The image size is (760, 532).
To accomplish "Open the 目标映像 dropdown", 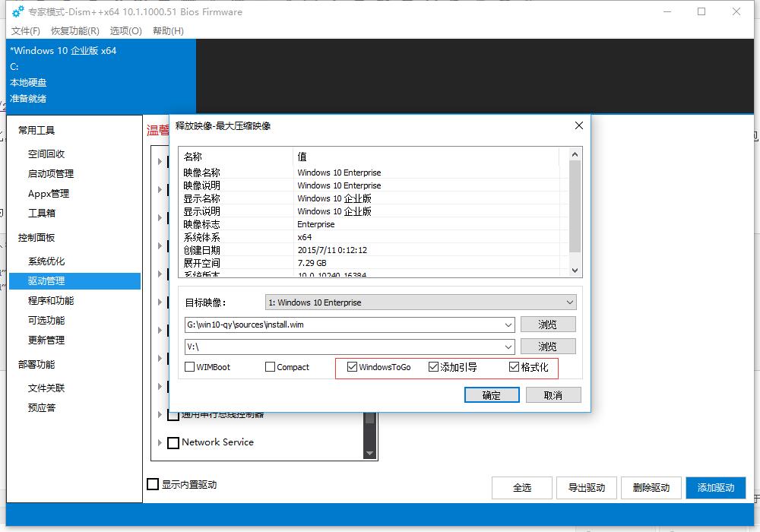I will [421, 302].
